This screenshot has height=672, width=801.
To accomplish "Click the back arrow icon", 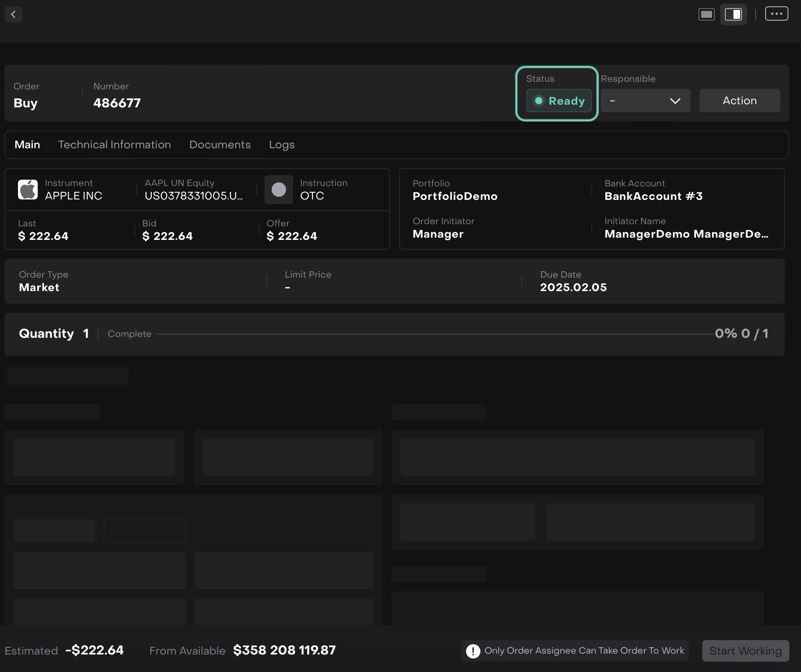I will point(13,14).
